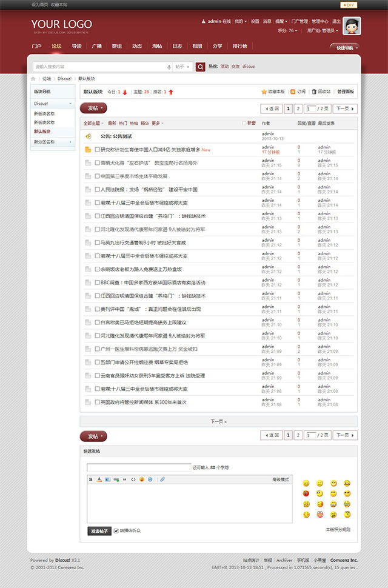Image resolution: width=388 pixels, height=588 pixels.
Task: Expand the 新分区名称 sidebar section
Action: 70,142
